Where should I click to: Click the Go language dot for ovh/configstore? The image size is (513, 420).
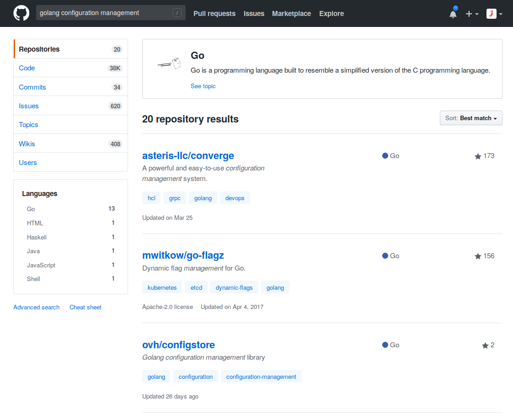(385, 345)
